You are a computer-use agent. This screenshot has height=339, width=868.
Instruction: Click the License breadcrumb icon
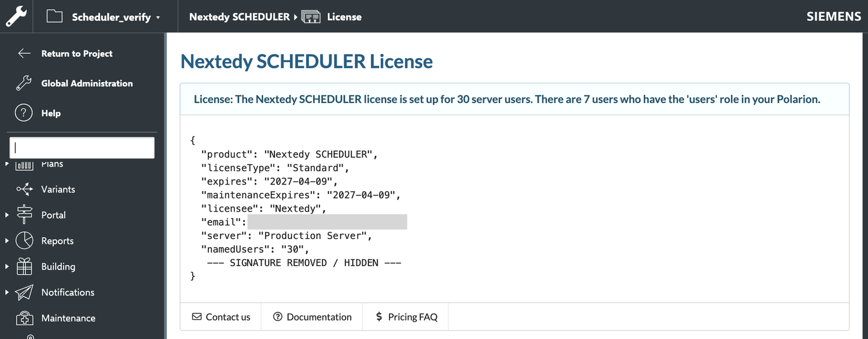click(x=311, y=17)
